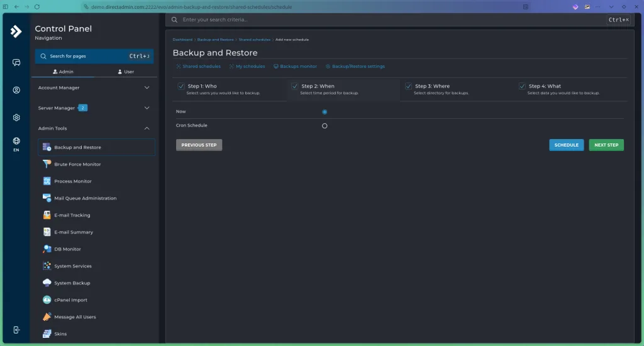
Task: Collapse the Admin Tools section
Action: coord(94,128)
